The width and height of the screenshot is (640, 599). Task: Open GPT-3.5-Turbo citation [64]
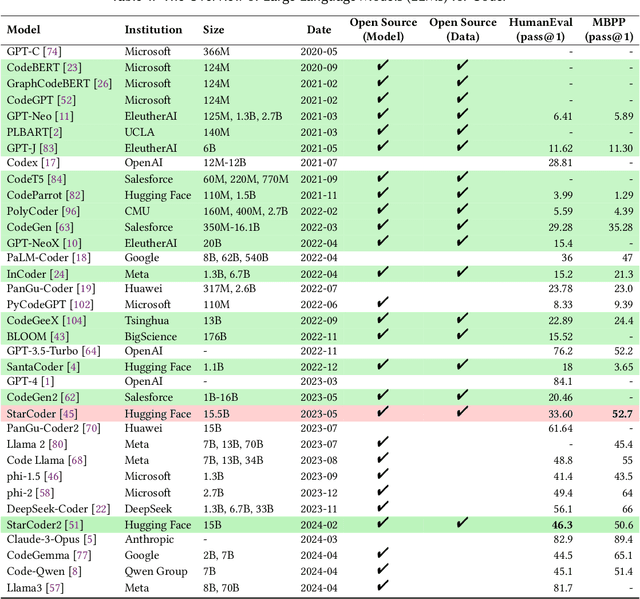pos(91,351)
